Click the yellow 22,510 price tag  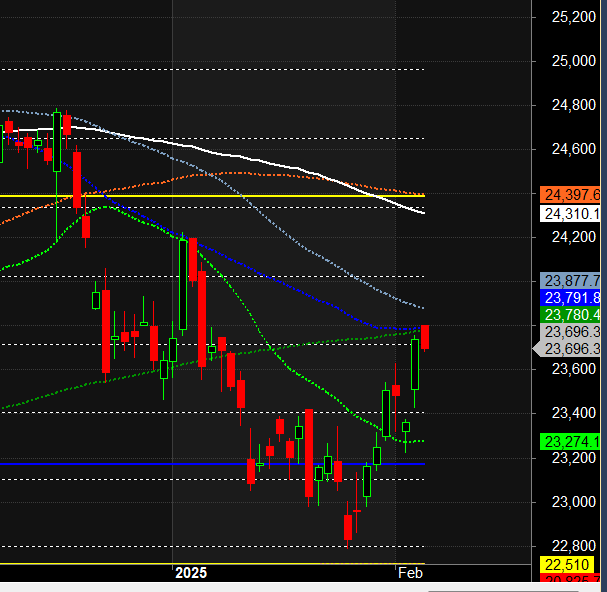point(570,564)
